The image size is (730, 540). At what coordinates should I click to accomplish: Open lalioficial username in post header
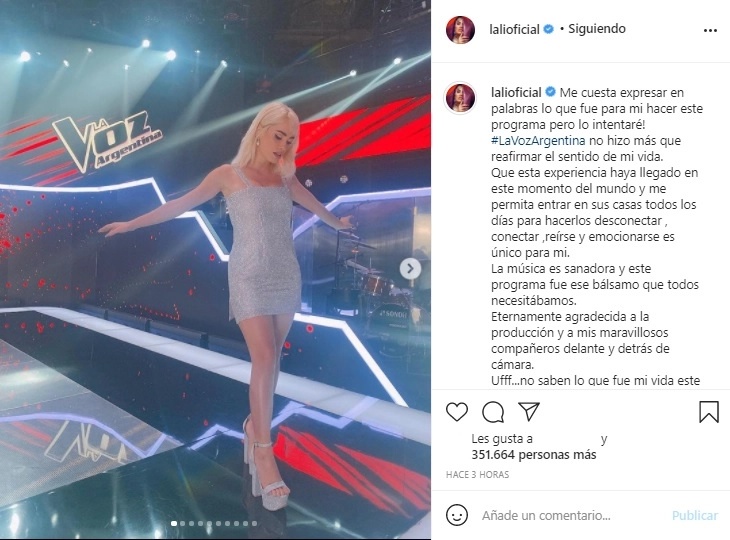point(514,29)
